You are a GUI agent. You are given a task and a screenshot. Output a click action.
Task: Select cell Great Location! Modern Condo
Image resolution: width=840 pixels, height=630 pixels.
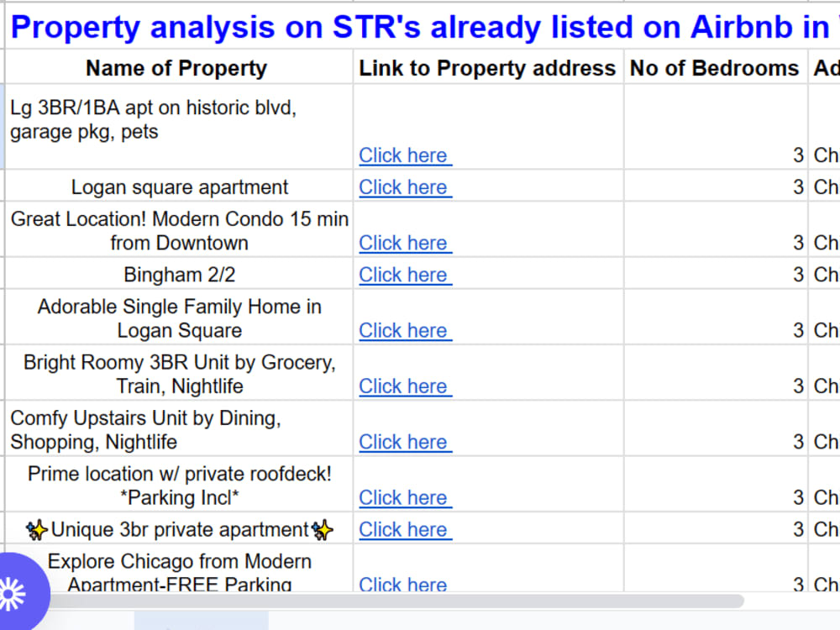[x=179, y=230]
